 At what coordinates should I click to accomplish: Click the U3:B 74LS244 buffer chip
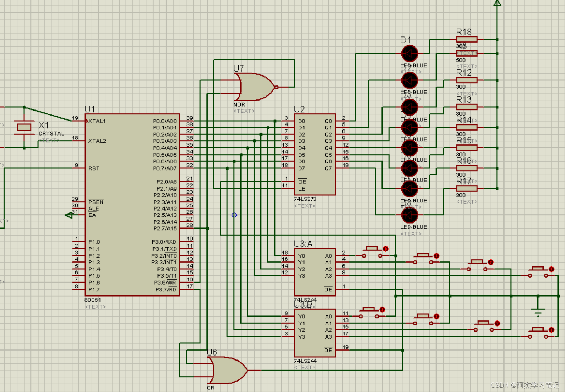click(315, 333)
